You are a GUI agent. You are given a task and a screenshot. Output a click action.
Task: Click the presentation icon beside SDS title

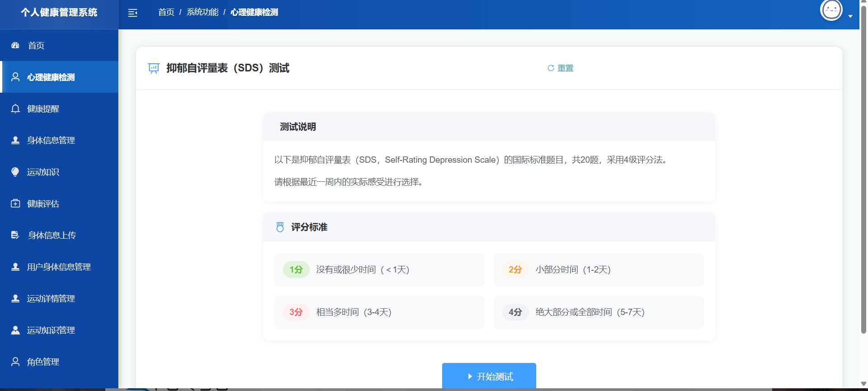click(154, 68)
